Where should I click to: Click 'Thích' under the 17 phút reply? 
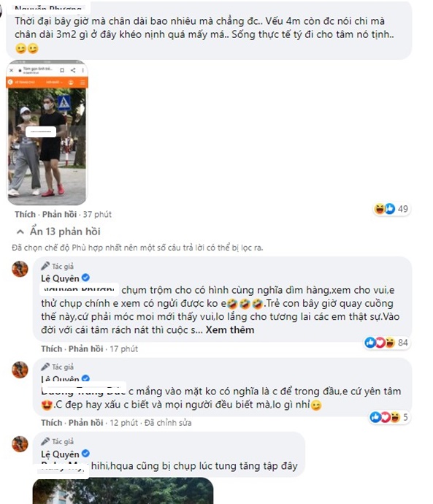point(51,349)
